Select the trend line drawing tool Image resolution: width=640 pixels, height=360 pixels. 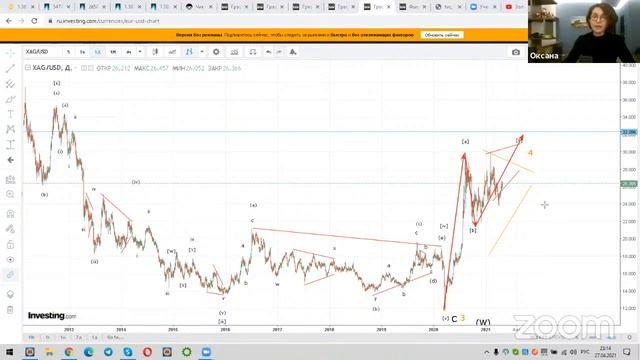[10, 68]
